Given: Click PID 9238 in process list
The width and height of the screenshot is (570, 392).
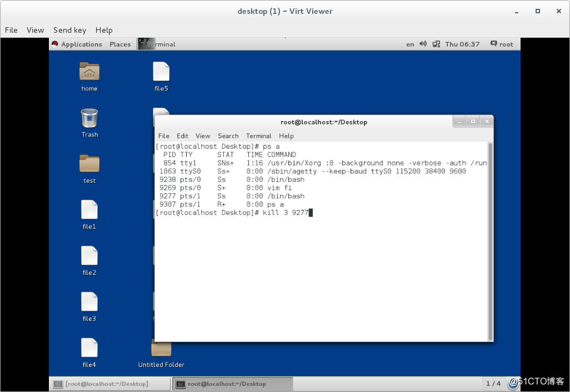Looking at the screenshot, I should click(x=168, y=179).
